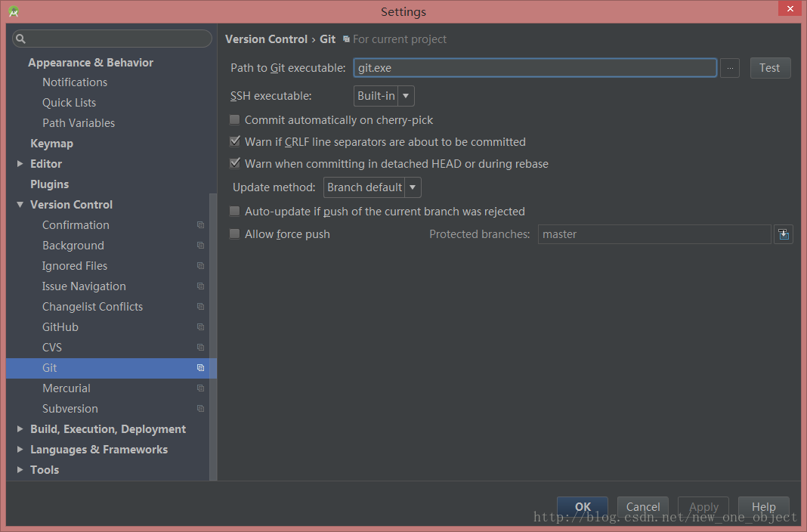Image resolution: width=807 pixels, height=532 pixels.
Task: Open the Mercurial settings page
Action: pos(66,388)
